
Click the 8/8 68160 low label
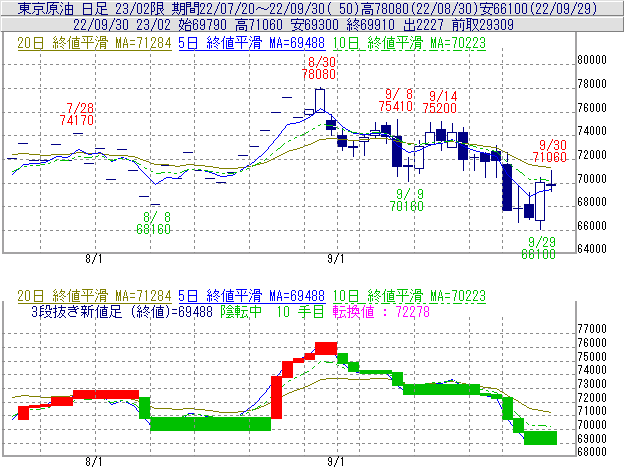154,223
